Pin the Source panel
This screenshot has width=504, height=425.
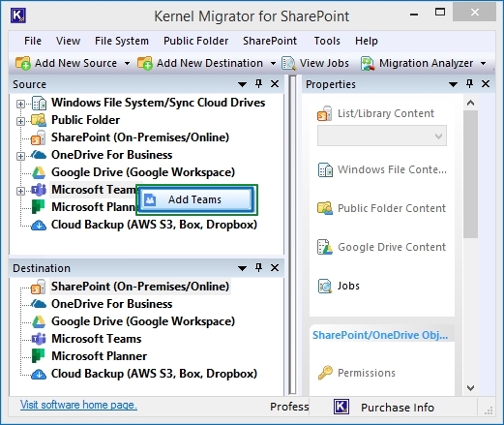(x=258, y=84)
